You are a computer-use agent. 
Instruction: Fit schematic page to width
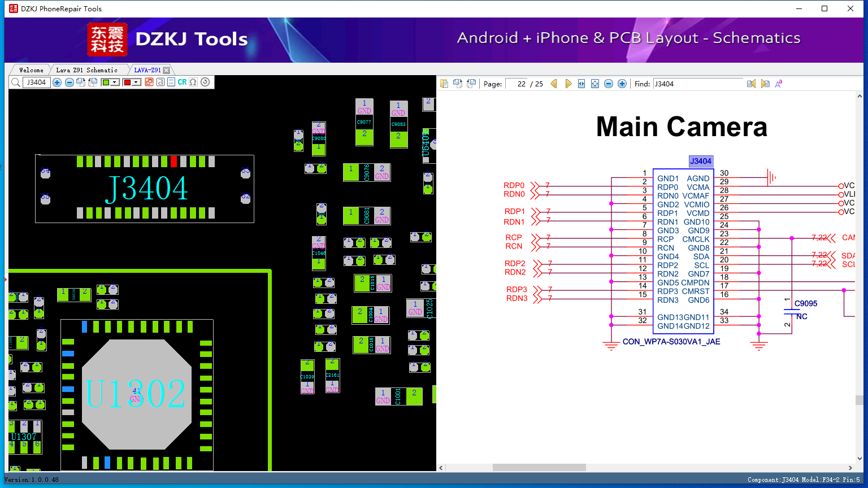581,84
